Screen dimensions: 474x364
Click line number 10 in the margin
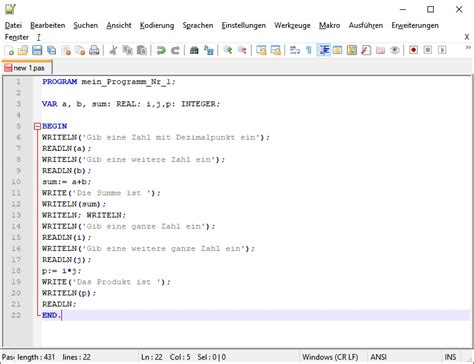[16, 182]
